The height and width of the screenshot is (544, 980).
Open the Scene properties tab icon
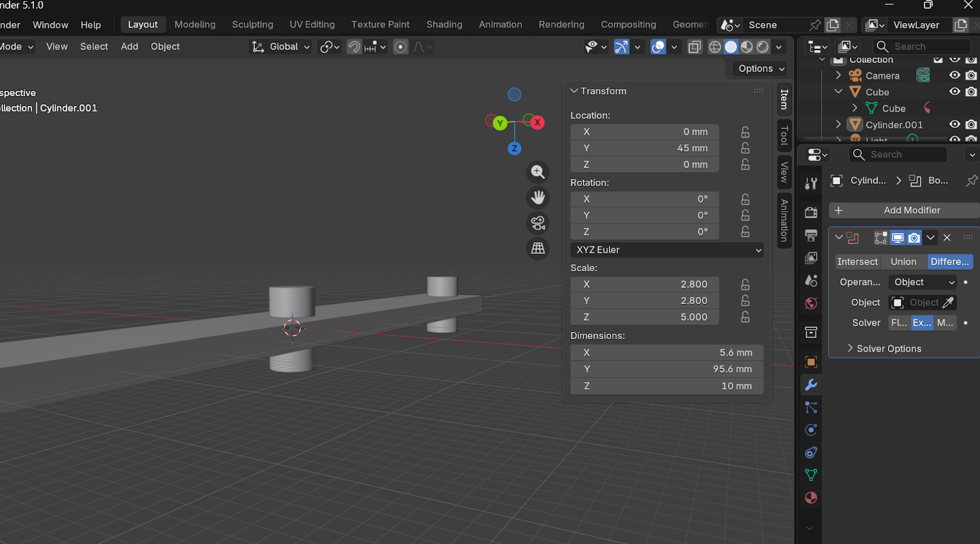click(811, 280)
